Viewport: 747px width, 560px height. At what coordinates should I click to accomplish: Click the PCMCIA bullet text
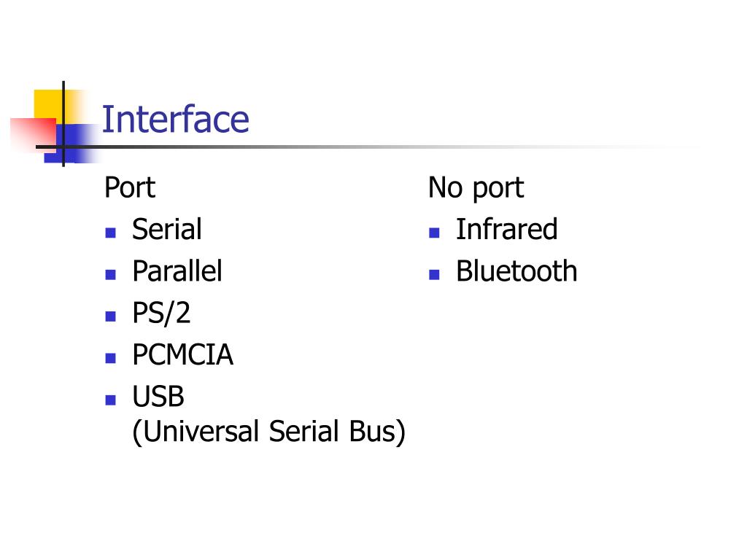[x=183, y=355]
